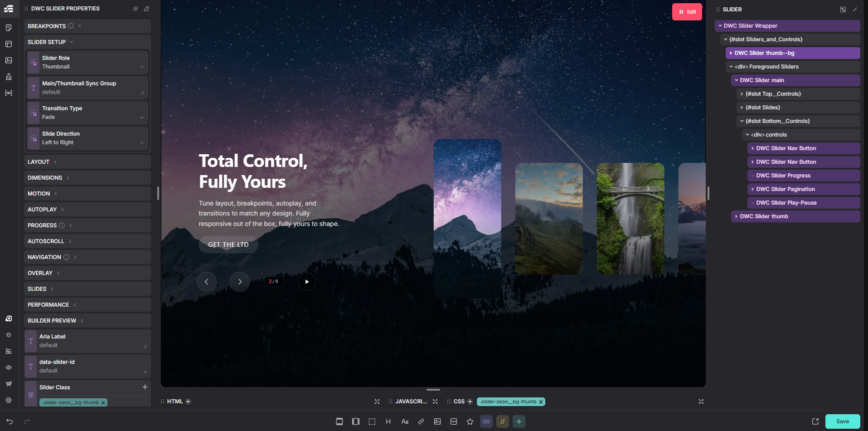This screenshot has height=431, width=868.
Task: Open the Etch logo menu icon
Action: (9, 9)
